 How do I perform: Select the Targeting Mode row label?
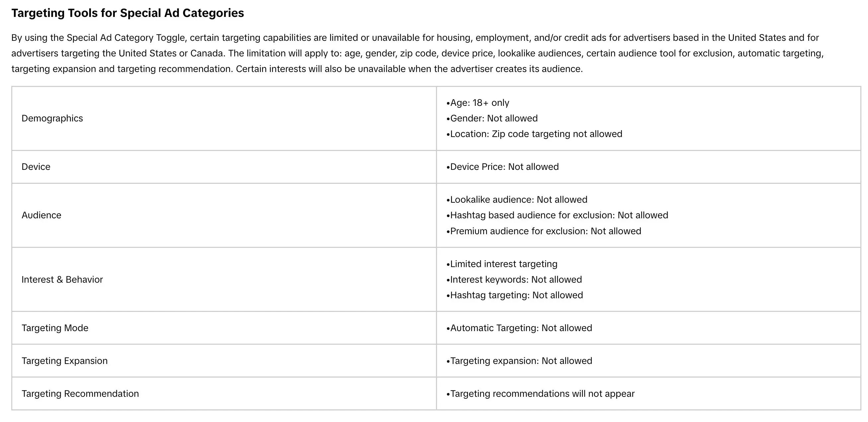click(55, 328)
